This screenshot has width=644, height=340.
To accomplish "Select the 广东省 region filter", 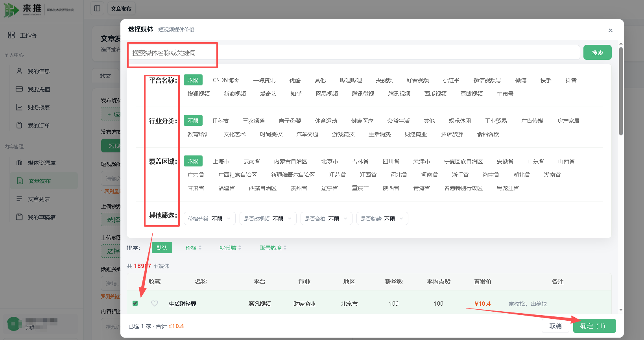I will 196,175.
